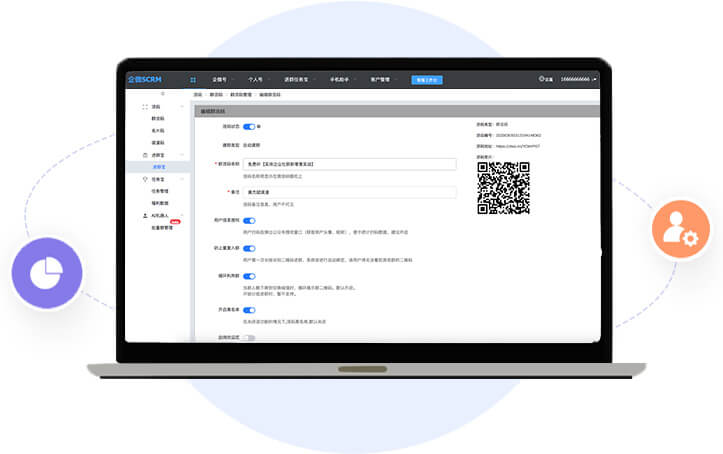Viewport: 723px width, 454px height.
Task: Open the second top navigation dropdown menu
Action: tap(258, 79)
